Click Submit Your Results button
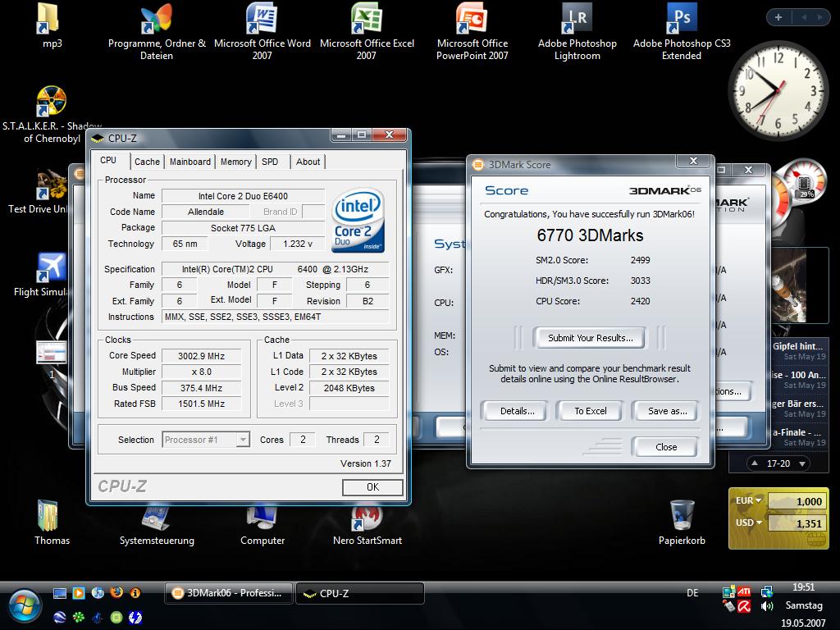The height and width of the screenshot is (630, 840). 590,338
